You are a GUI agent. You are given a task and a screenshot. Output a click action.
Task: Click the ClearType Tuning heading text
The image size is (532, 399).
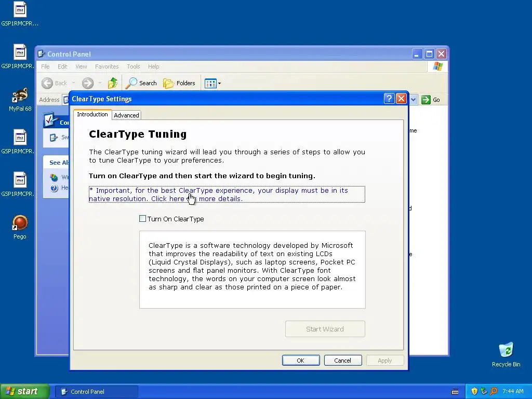pyautogui.click(x=138, y=134)
